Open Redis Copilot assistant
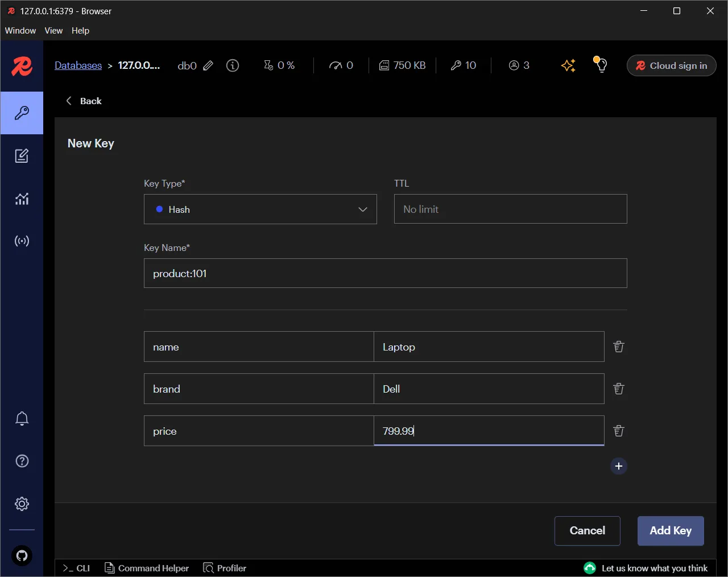The height and width of the screenshot is (577, 728). tap(568, 65)
